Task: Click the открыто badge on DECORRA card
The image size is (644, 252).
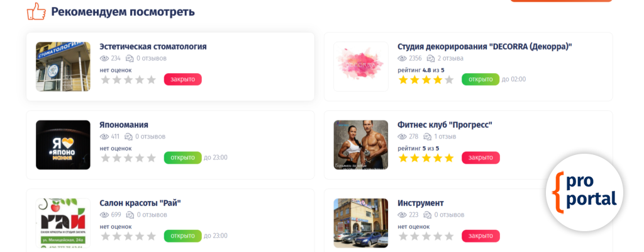Action: [480, 79]
